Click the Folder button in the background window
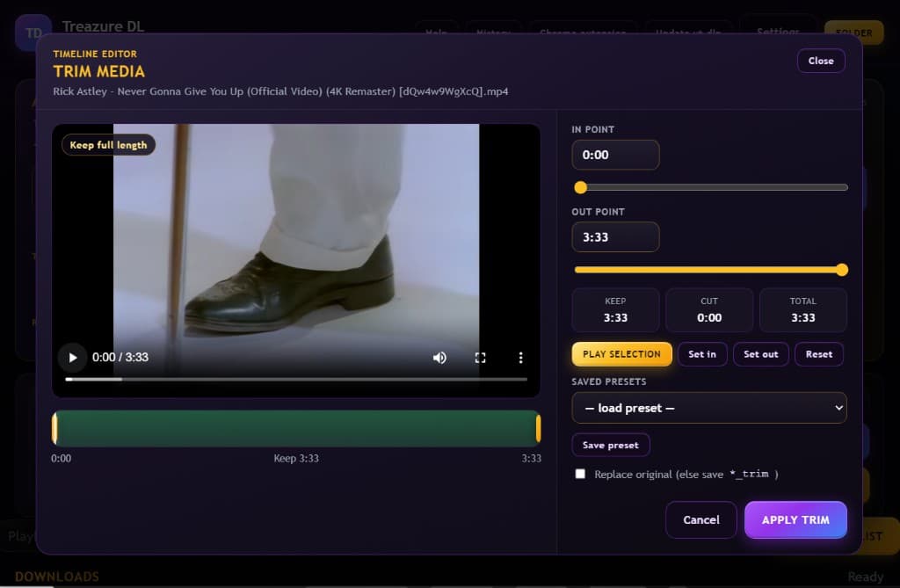Image resolution: width=900 pixels, height=588 pixels. click(854, 33)
